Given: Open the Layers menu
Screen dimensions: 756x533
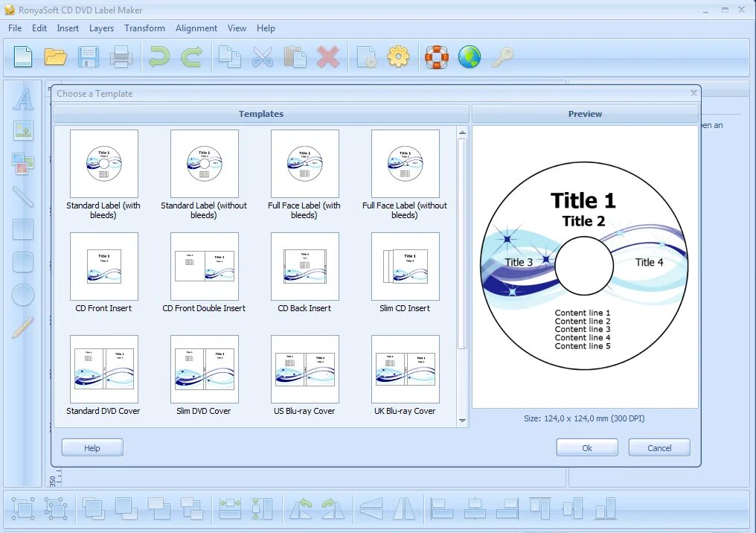Looking at the screenshot, I should pos(101,28).
